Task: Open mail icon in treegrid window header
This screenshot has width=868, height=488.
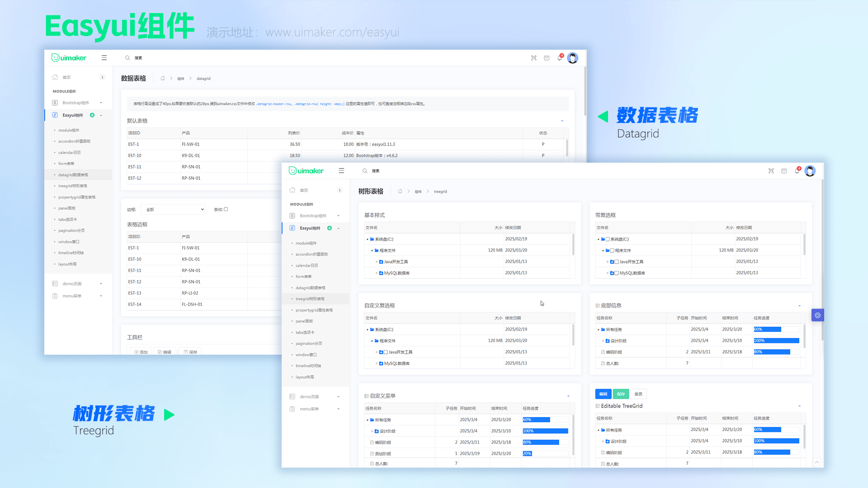Action: tap(784, 171)
